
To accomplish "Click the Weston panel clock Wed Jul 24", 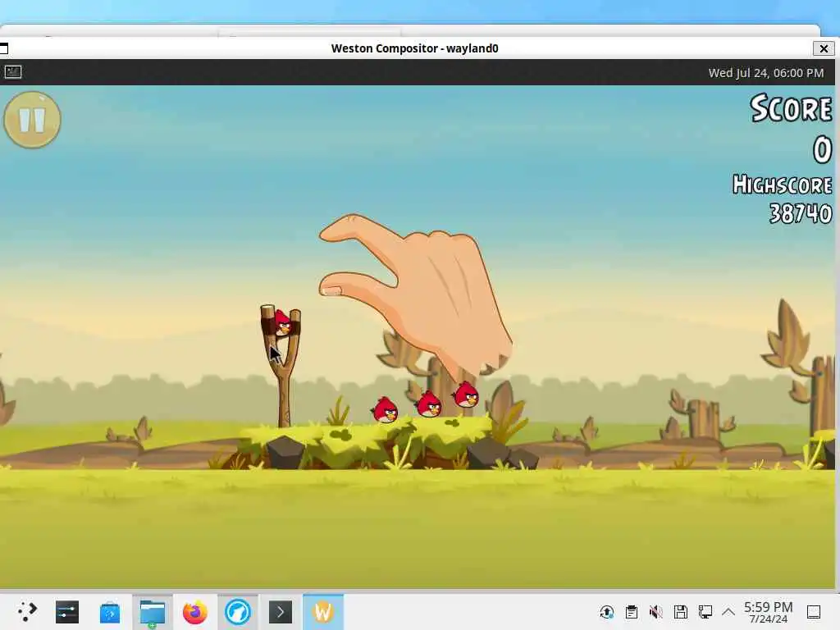I will pos(765,73).
